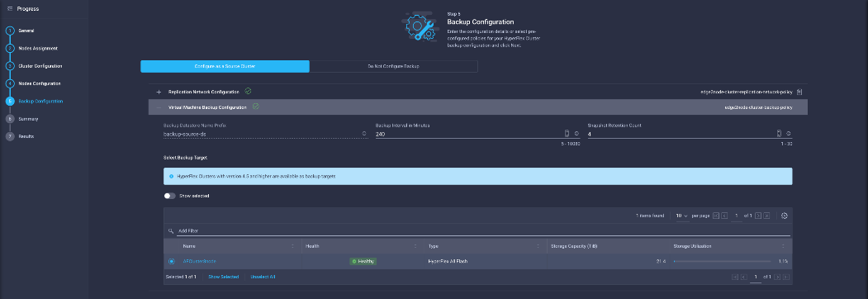This screenshot has height=299, width=868.
Task: Click the HyperFlex All Flash type cell
Action: coord(448,261)
